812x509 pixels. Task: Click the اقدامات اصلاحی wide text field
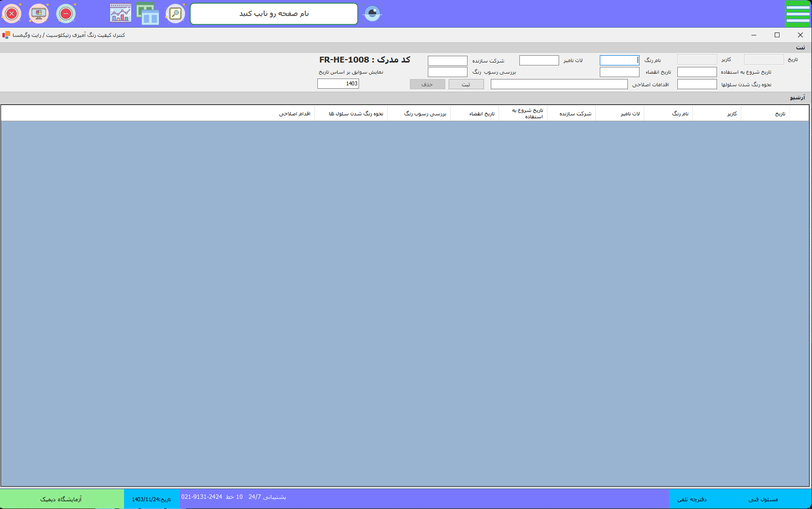(559, 84)
